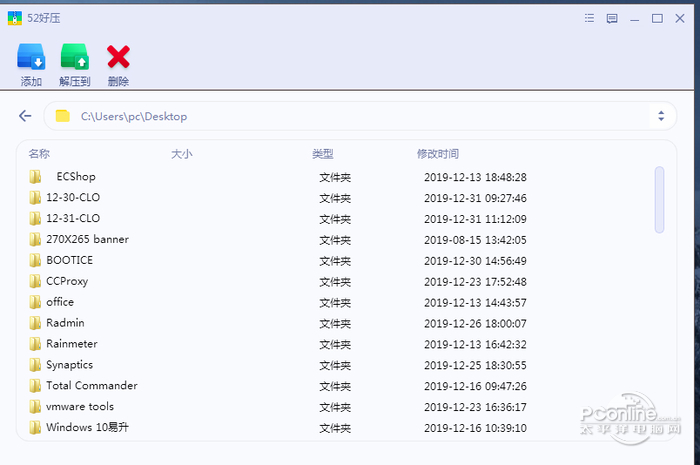Select the Windows 10易升 folder name
This screenshot has width=700, height=465.
(x=88, y=428)
